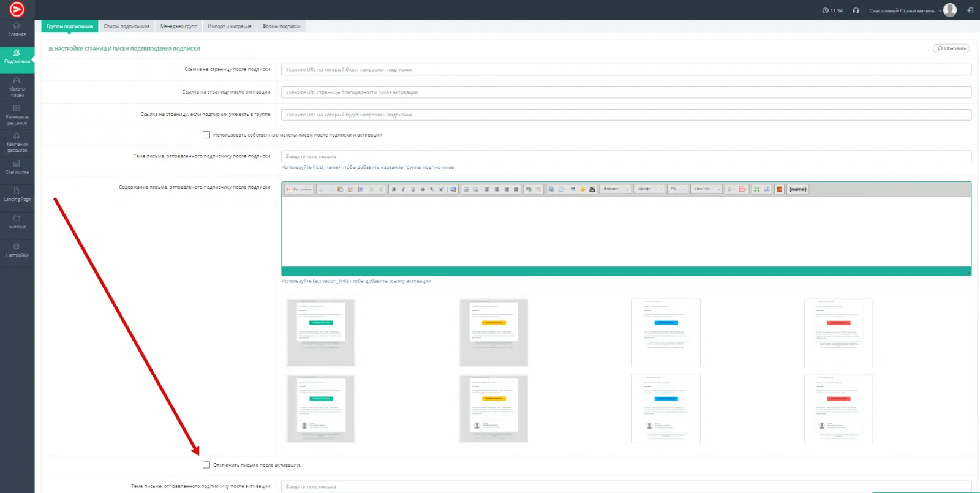Click the Источник source button
This screenshot has height=493, width=980.
point(299,189)
